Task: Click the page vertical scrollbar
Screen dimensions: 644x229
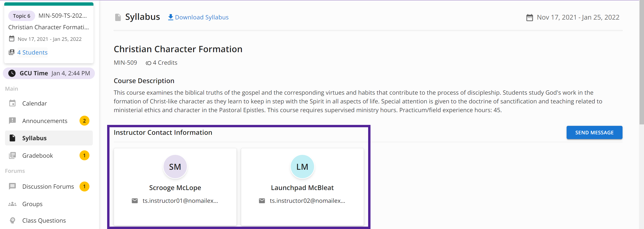Action: 641,63
